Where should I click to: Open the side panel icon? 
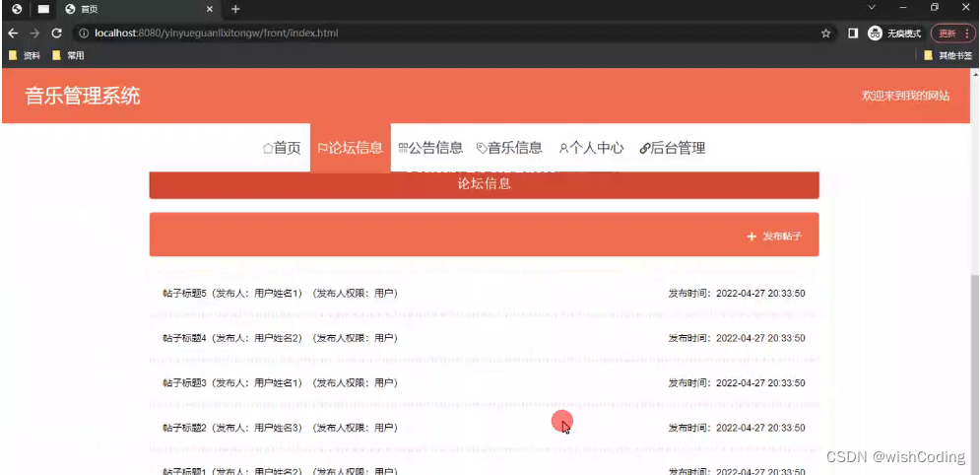click(853, 34)
